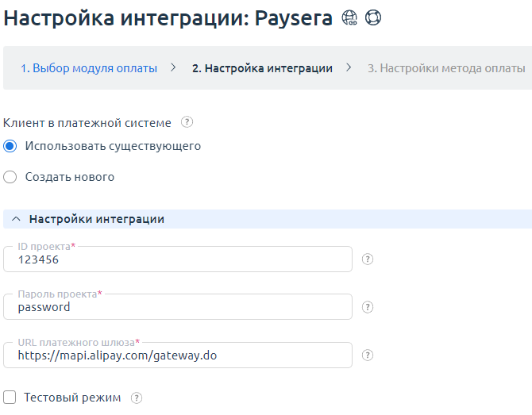Select the Использовать существующего radio option

[x=10, y=146]
